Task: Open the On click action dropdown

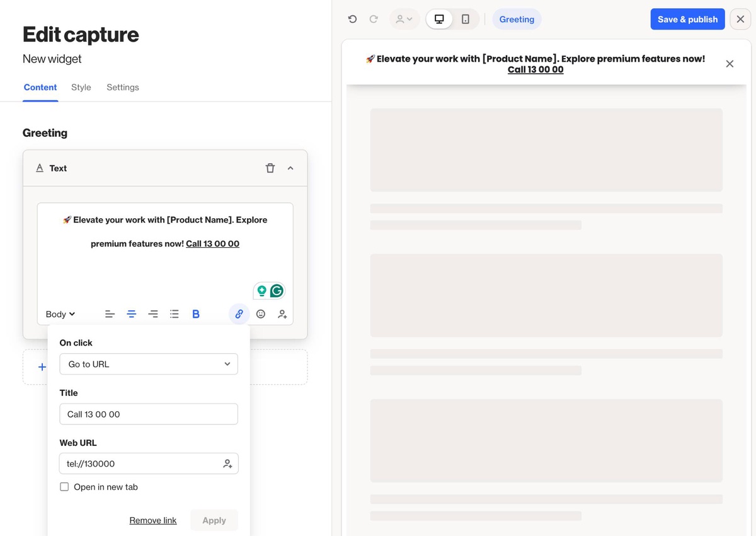Action: point(149,364)
